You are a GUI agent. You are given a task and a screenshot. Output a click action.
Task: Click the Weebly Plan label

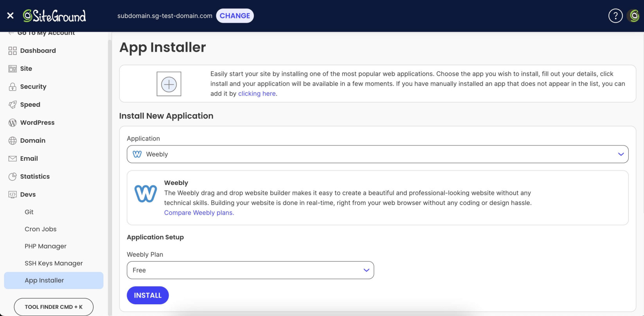tap(145, 254)
